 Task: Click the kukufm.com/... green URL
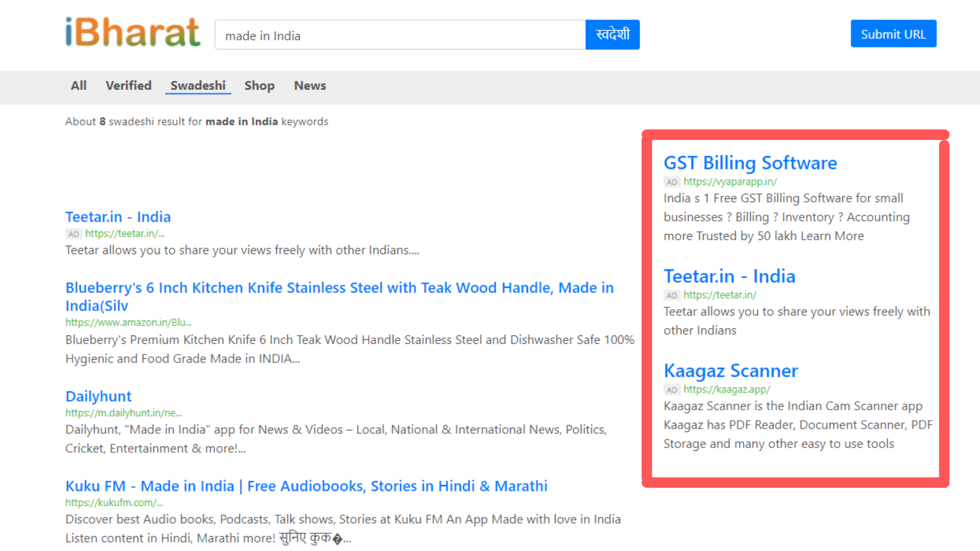tap(114, 502)
